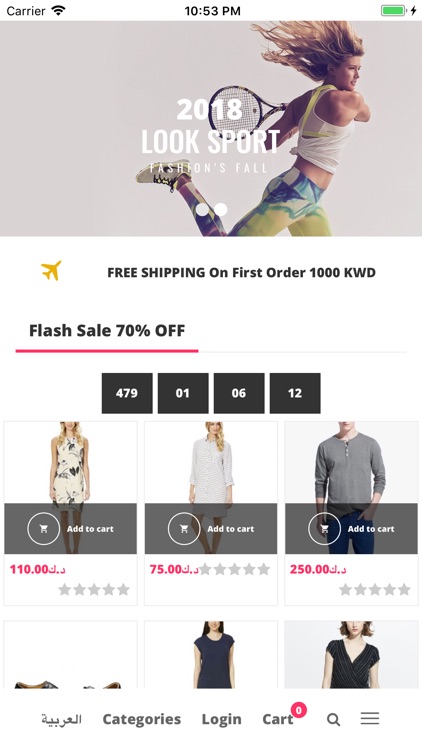Click cart icon on white shirt dress

tap(184, 529)
